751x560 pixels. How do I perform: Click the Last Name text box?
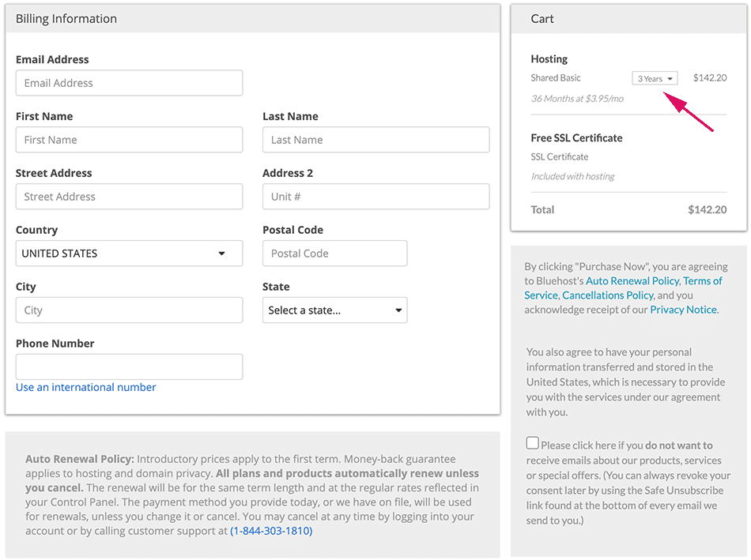pos(375,140)
